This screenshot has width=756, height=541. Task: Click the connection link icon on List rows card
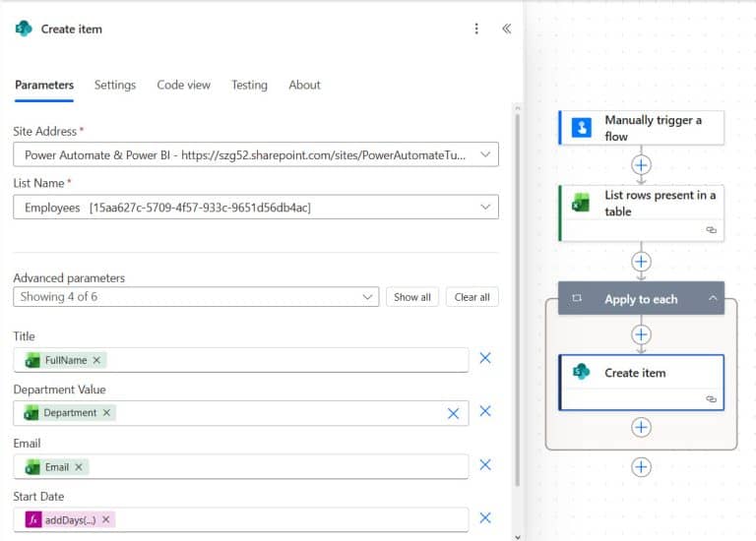[x=711, y=230]
